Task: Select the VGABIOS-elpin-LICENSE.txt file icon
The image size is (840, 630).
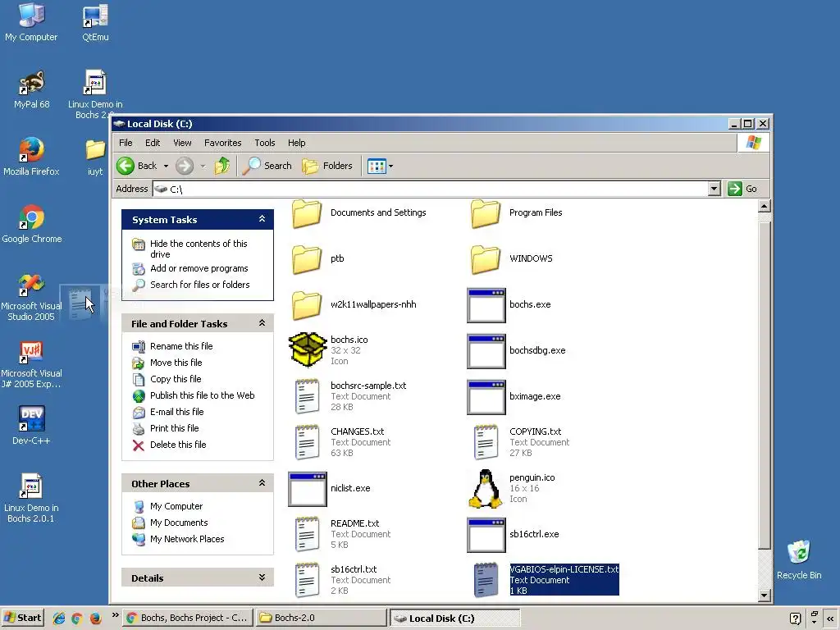Action: tap(486, 580)
